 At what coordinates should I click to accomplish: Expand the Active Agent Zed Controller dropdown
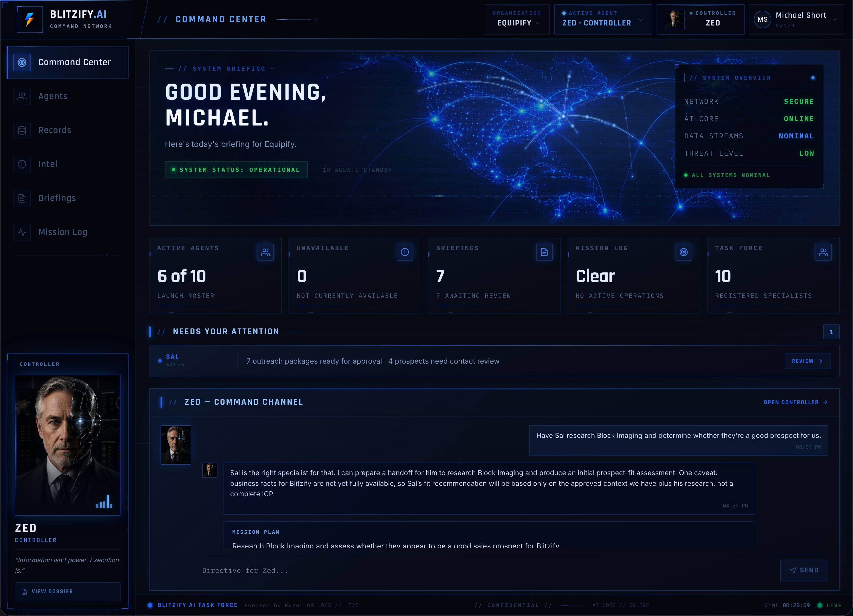tap(603, 19)
